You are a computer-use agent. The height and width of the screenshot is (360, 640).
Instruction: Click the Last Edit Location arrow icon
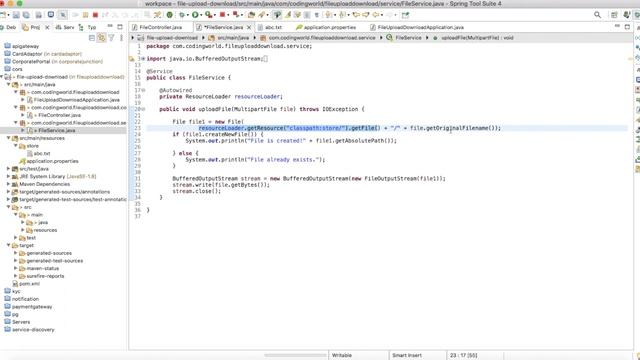pyautogui.click(x=356, y=15)
